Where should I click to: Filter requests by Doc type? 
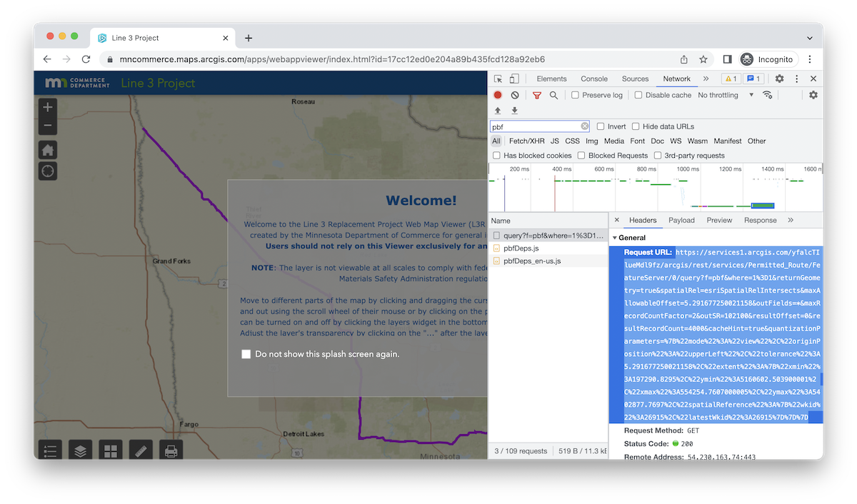click(657, 141)
